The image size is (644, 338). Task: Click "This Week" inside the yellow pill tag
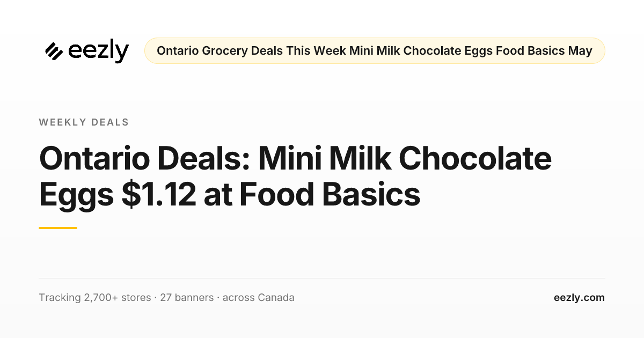tap(316, 51)
